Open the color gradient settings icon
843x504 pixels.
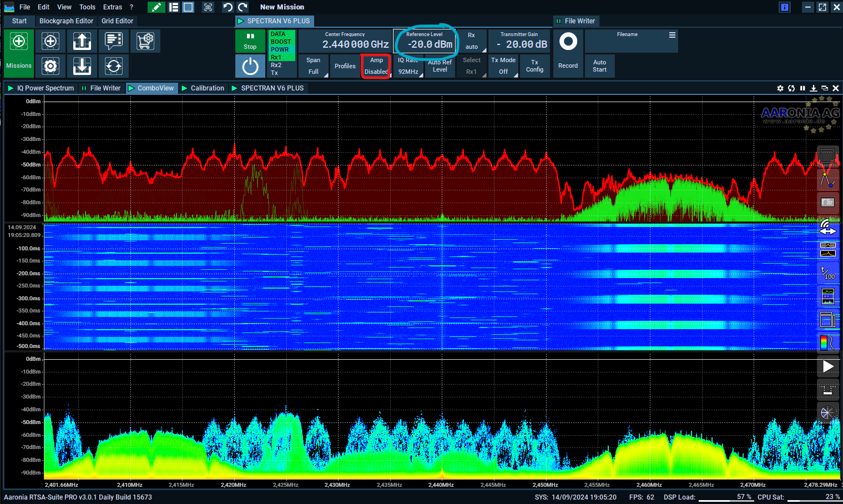827,342
